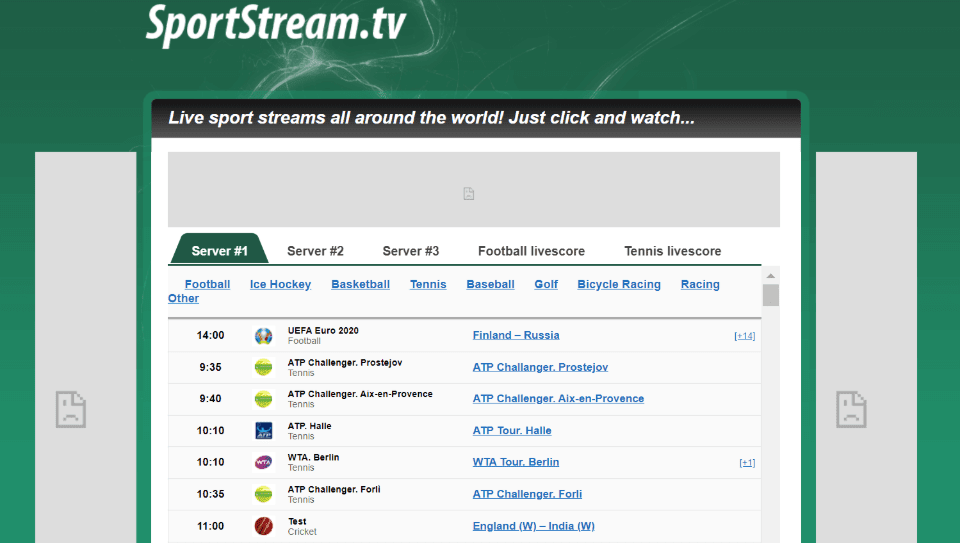This screenshot has height=543, width=960.
Task: Click the Aix-en-Provence tennis ball icon
Action: [263, 399]
